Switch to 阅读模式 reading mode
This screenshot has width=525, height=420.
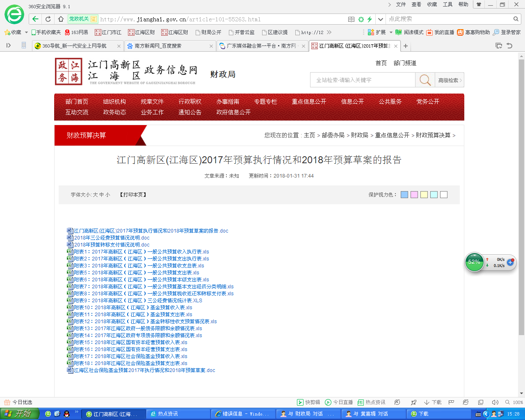tap(409, 32)
